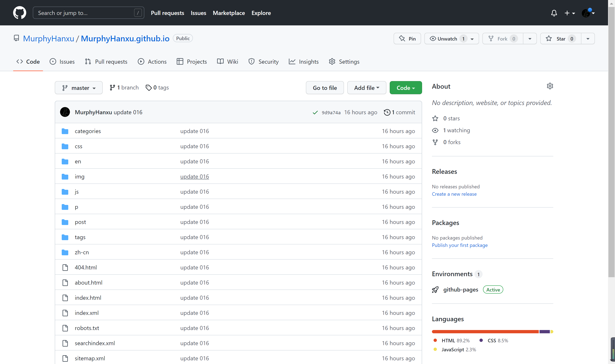Click the MurphyHanxu commit author avatar
Viewport: 615px width, 364px height.
(x=65, y=112)
